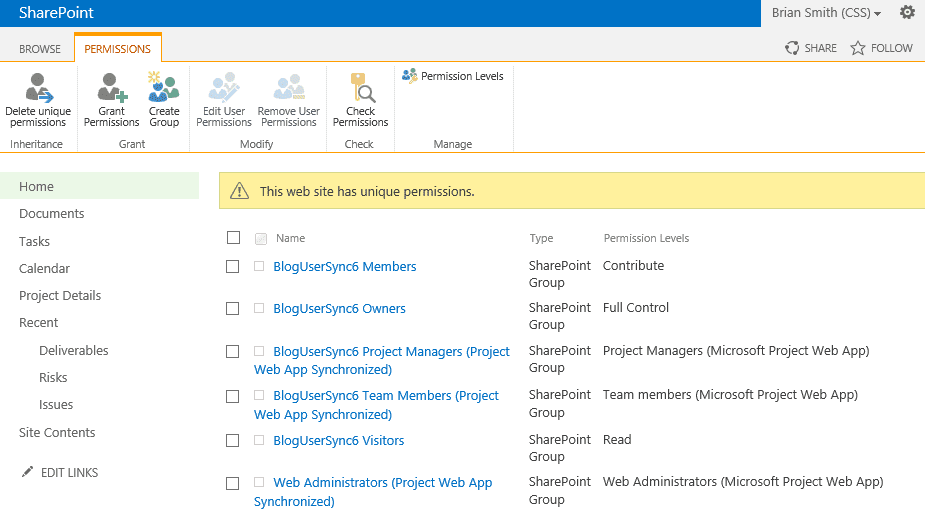Toggle small inner checkbox beside BlogUserSync6 Members
925x529 pixels.
coord(259,266)
